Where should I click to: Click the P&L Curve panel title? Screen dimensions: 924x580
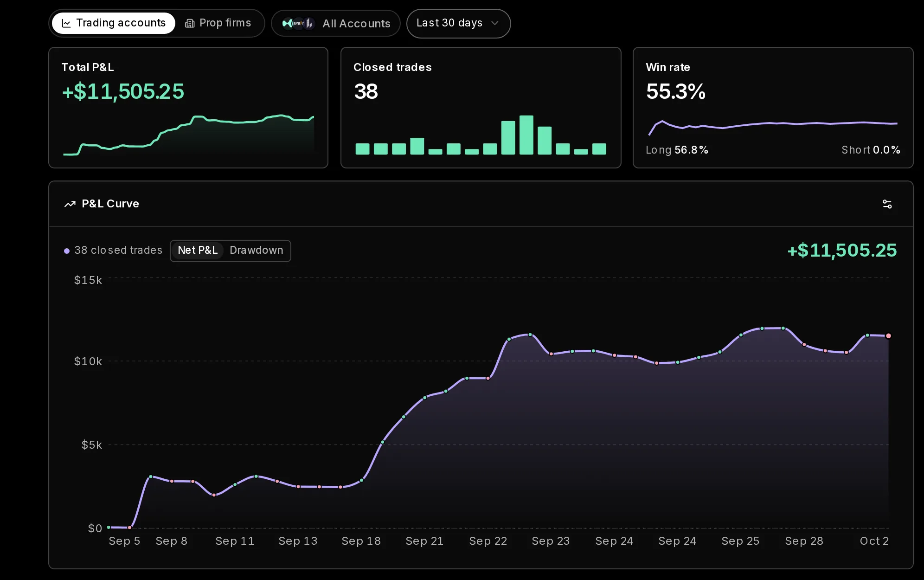click(110, 204)
